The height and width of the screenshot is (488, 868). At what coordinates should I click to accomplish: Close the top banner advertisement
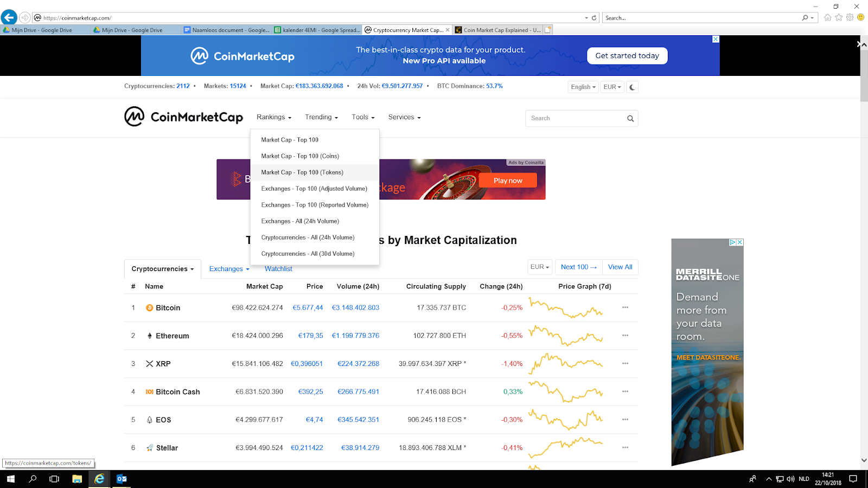tap(716, 39)
